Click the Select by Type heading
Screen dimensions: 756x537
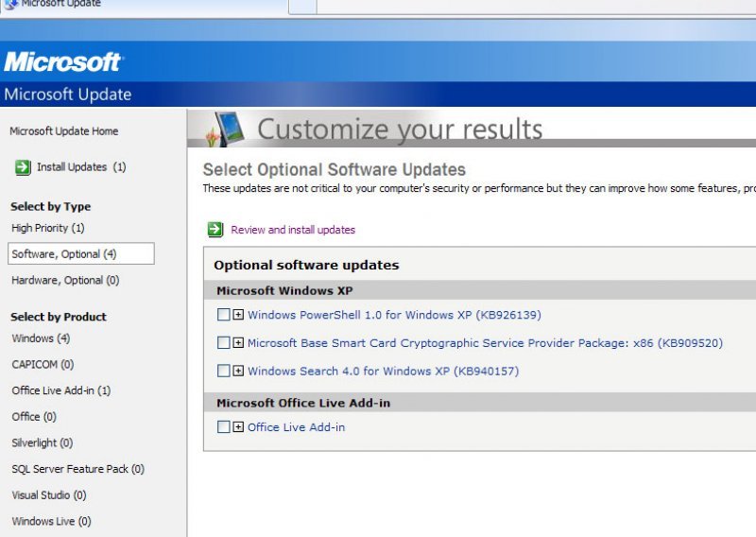click(x=51, y=206)
